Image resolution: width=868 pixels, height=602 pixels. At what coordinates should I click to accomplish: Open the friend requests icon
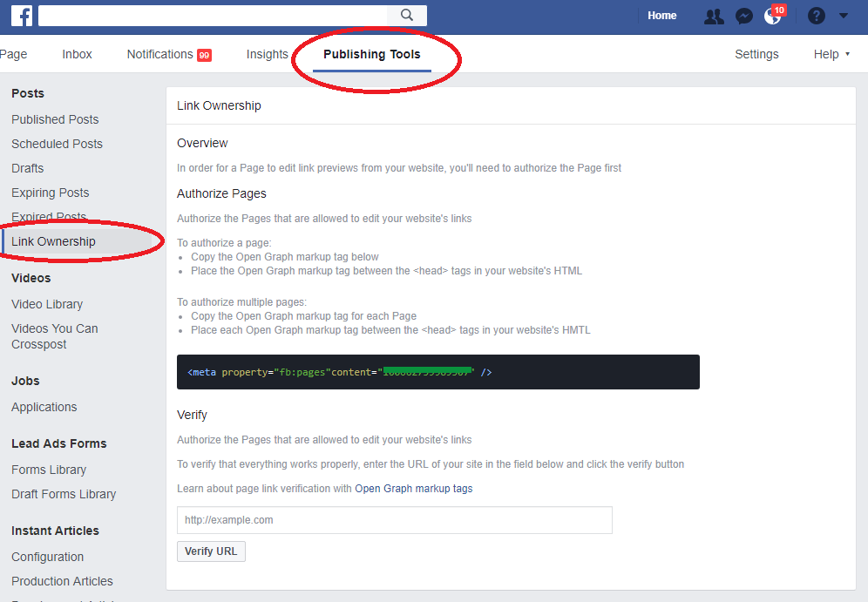(714, 16)
